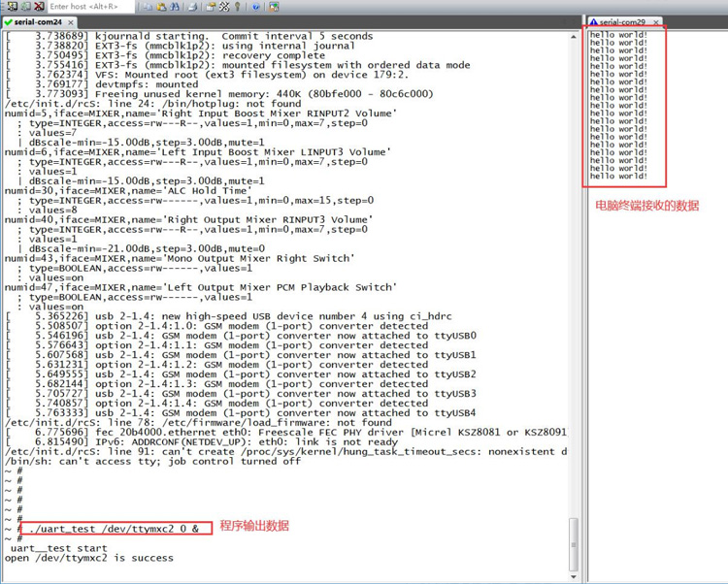The width and height of the screenshot is (728, 584).
Task: Click the Copy icon in toolbar
Action: point(149,7)
